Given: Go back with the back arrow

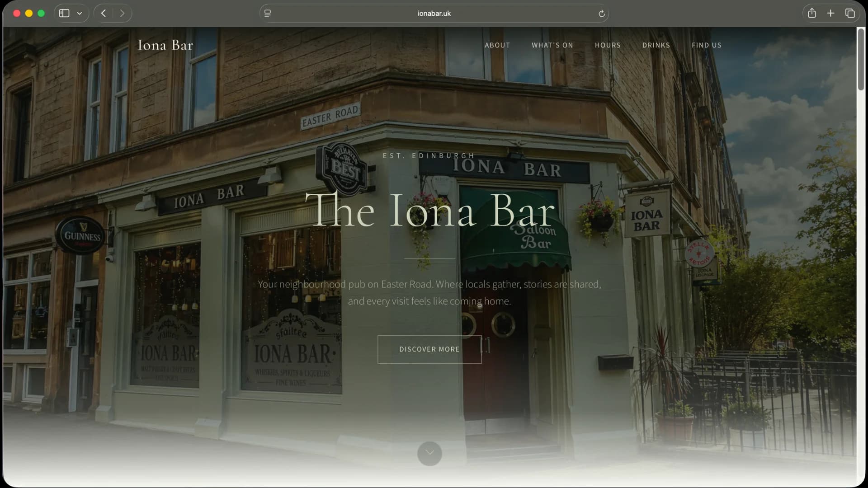Looking at the screenshot, I should (104, 14).
